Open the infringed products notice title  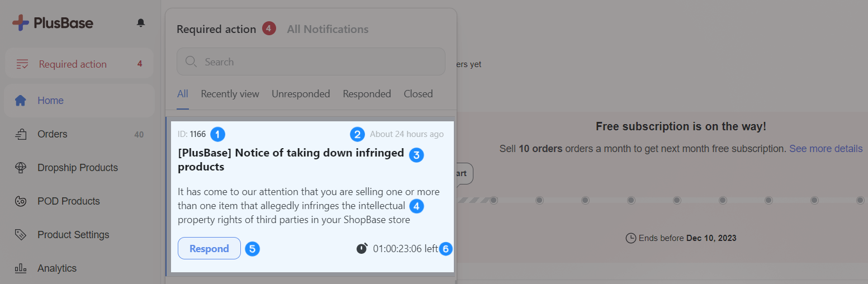[x=291, y=160]
